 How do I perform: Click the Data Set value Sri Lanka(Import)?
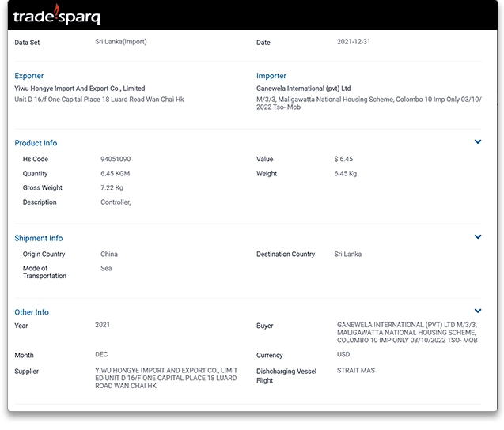121,42
